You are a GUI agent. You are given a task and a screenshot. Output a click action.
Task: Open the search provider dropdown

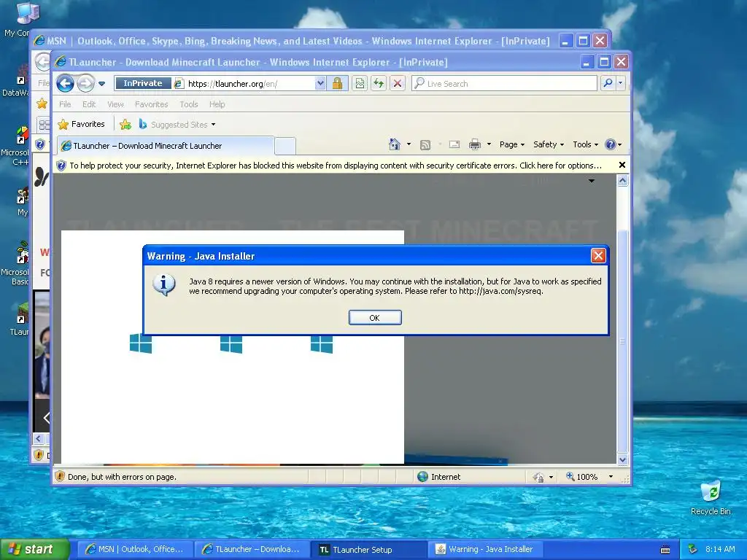coord(620,83)
